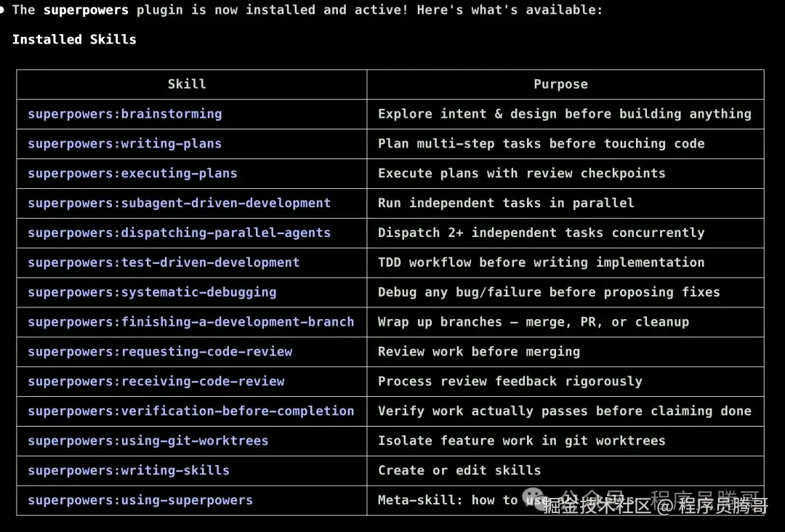This screenshot has height=532, width=785.
Task: Click superpowers:dispatching-parallel-agents entry
Action: 179,233
